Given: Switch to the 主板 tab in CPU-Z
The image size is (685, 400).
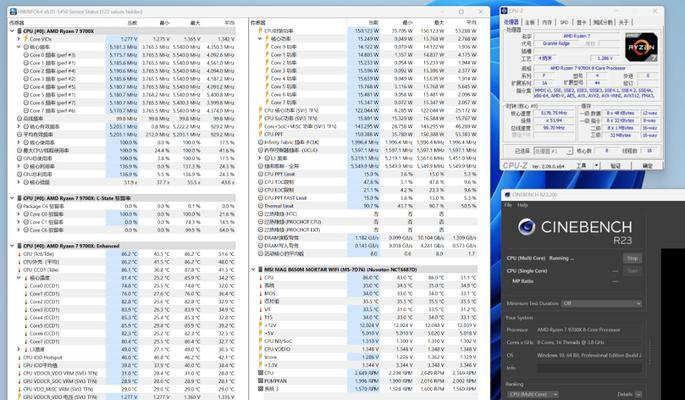Looking at the screenshot, I should 529,22.
